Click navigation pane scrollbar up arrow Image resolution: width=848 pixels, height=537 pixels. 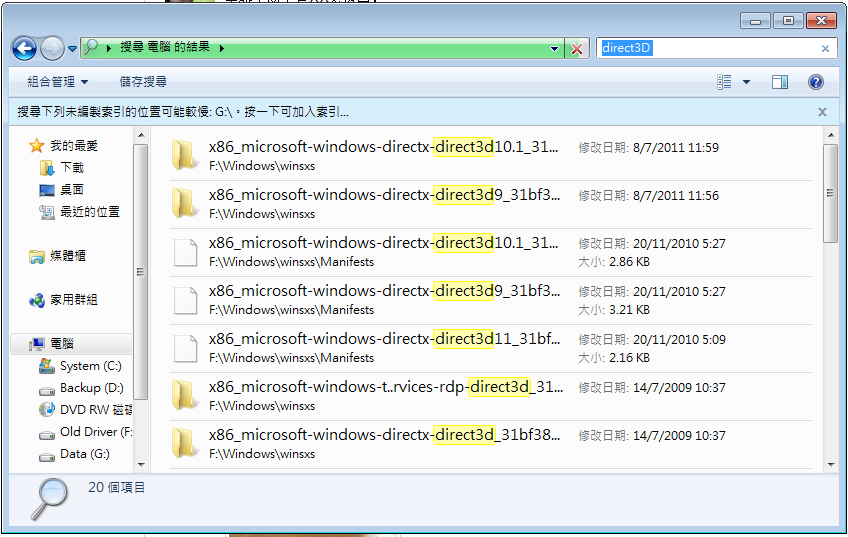141,135
